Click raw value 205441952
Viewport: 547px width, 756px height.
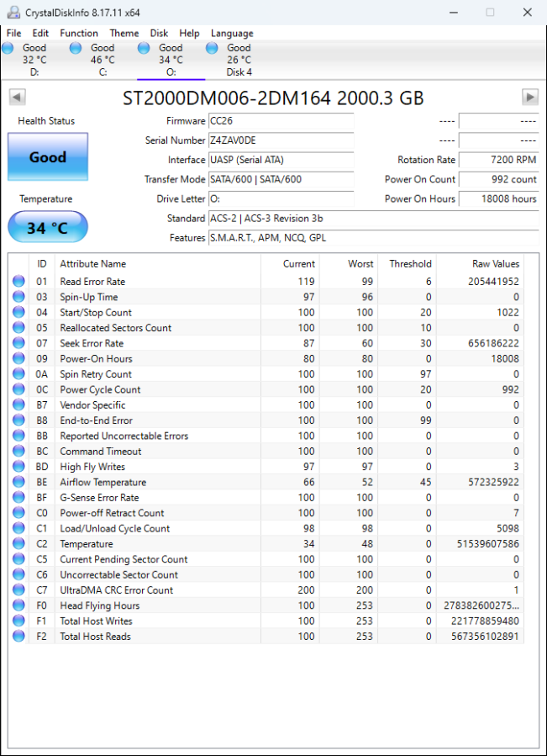point(493,282)
